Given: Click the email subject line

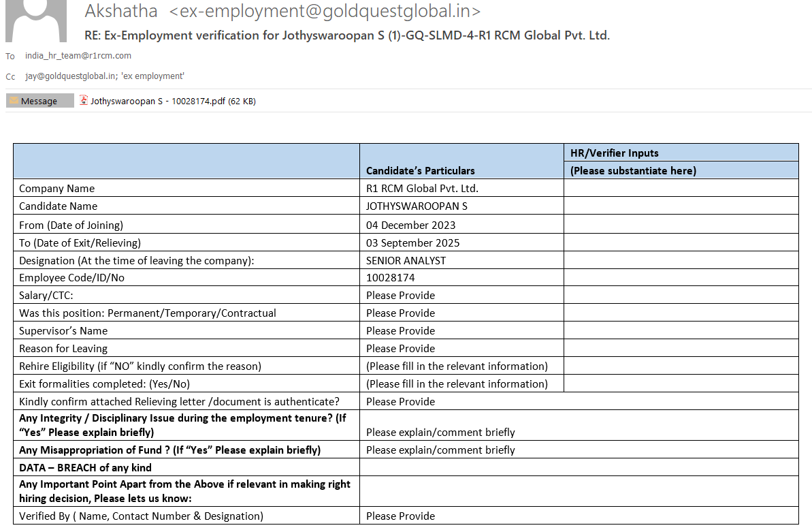Looking at the screenshot, I should click(x=347, y=35).
